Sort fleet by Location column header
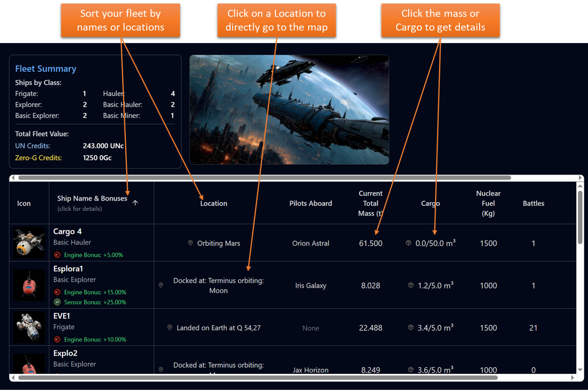The height and width of the screenshot is (390, 588). coord(213,203)
